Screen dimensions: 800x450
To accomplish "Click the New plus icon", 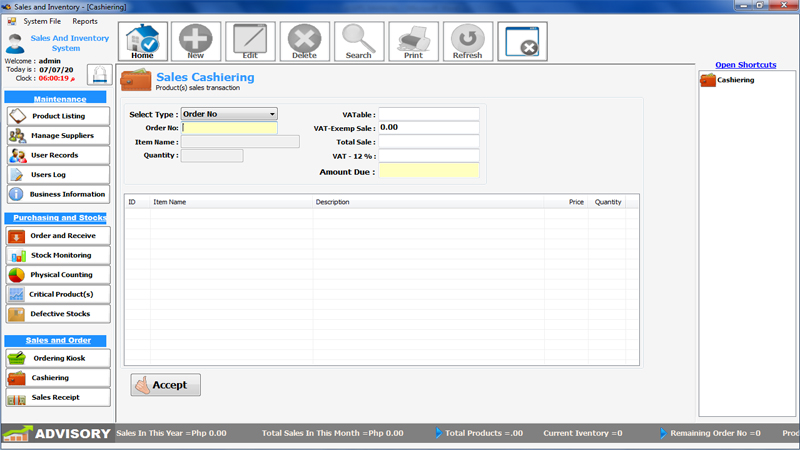I will click(196, 42).
